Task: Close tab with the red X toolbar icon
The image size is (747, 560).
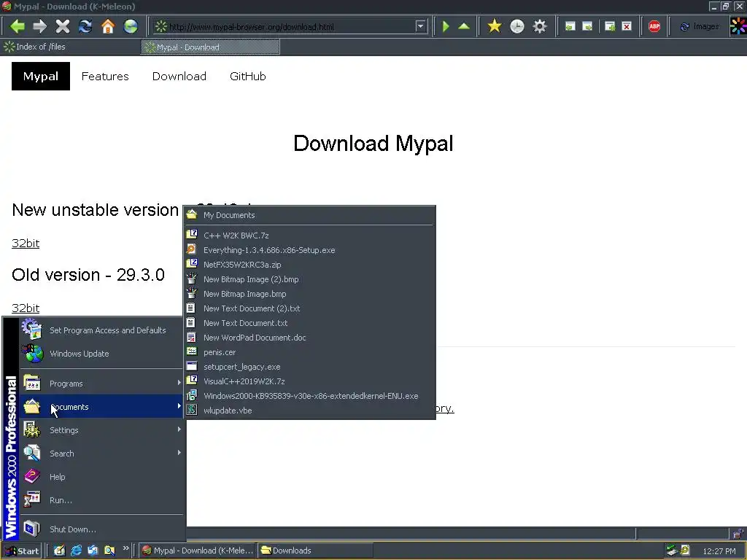Action: [627, 26]
